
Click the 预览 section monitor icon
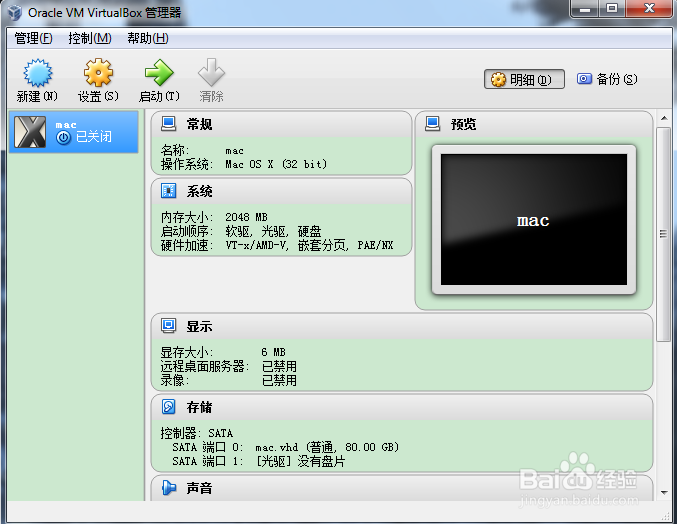(x=432, y=124)
